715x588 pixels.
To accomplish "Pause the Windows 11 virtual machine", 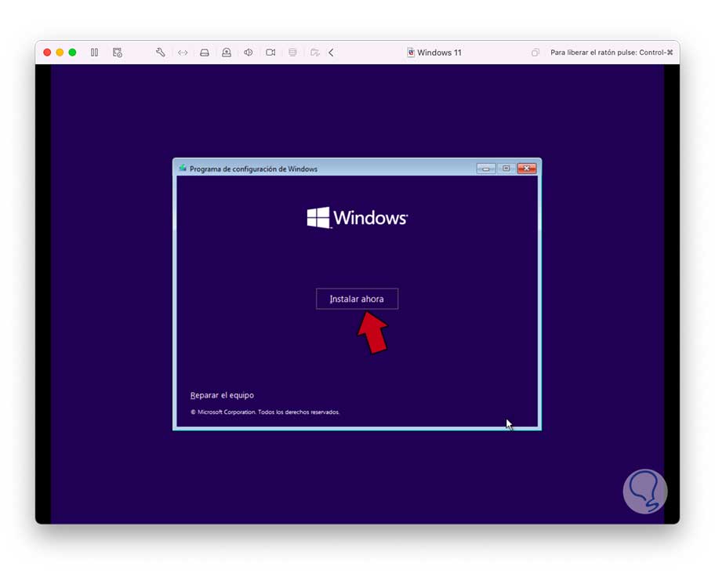I will click(94, 53).
